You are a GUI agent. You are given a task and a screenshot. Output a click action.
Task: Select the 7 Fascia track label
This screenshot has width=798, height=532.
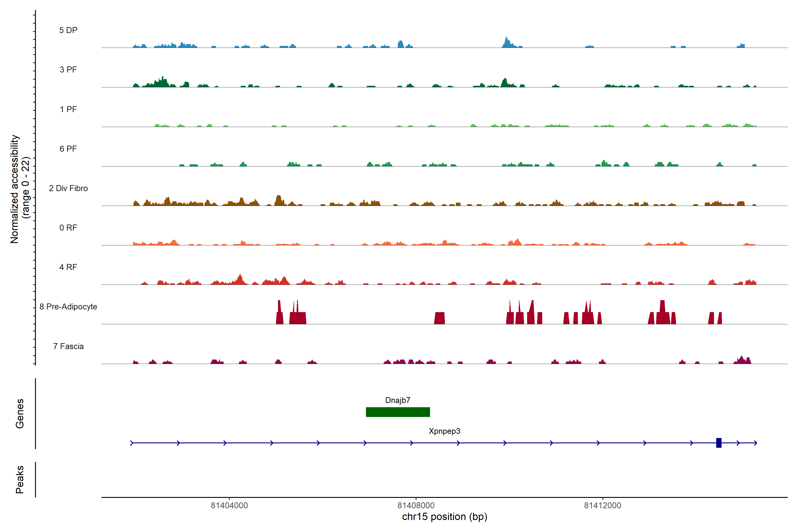click(68, 346)
